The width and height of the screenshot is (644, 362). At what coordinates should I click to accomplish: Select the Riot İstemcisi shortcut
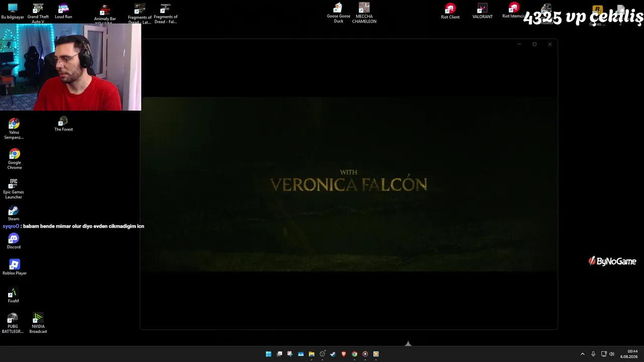[x=514, y=11]
